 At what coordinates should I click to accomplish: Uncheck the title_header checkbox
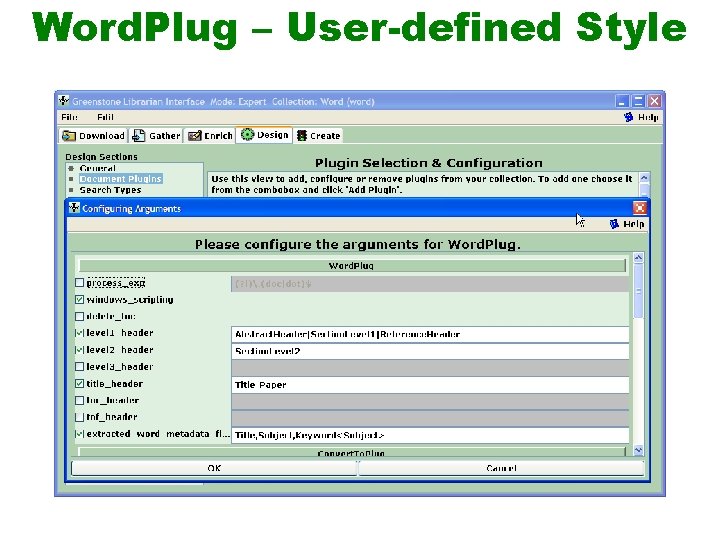79,383
